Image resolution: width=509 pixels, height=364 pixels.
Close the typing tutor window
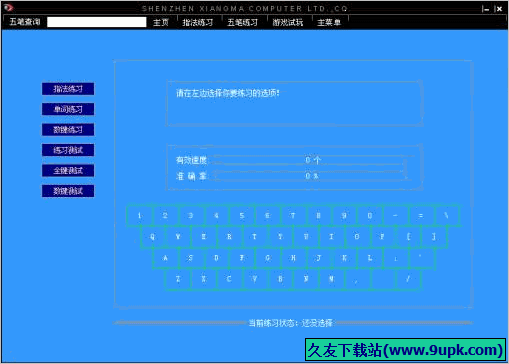click(499, 9)
